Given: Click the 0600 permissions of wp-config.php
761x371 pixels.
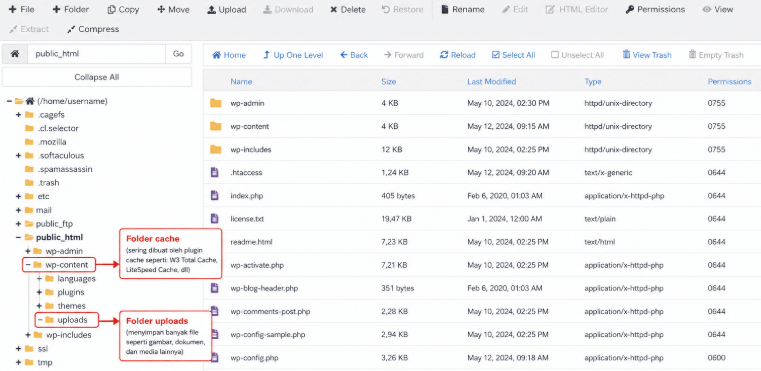Looking at the screenshot, I should (x=716, y=358).
